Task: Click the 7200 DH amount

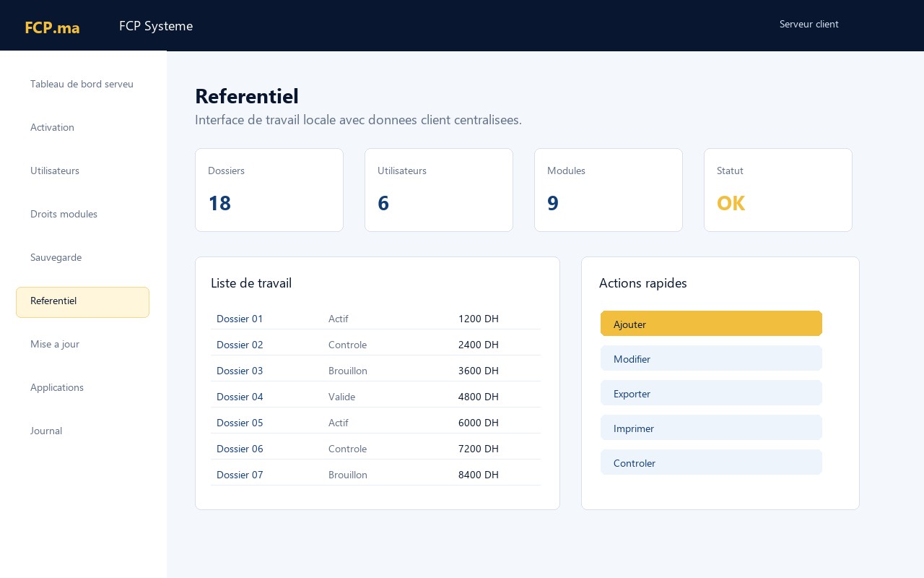Action: click(x=479, y=449)
